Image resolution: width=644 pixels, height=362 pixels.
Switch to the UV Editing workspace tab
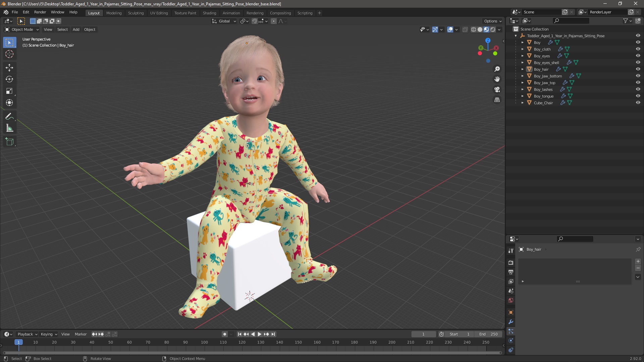pyautogui.click(x=159, y=13)
